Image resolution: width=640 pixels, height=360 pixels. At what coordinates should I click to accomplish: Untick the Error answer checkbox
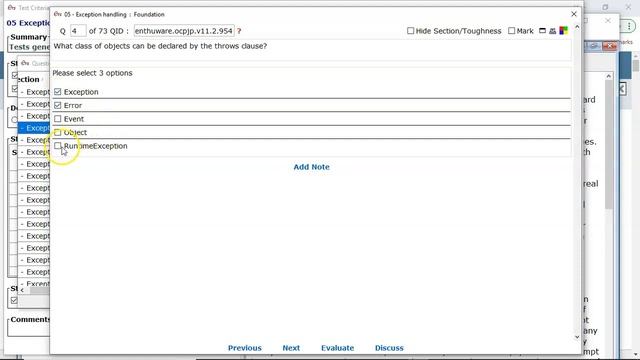click(x=58, y=105)
